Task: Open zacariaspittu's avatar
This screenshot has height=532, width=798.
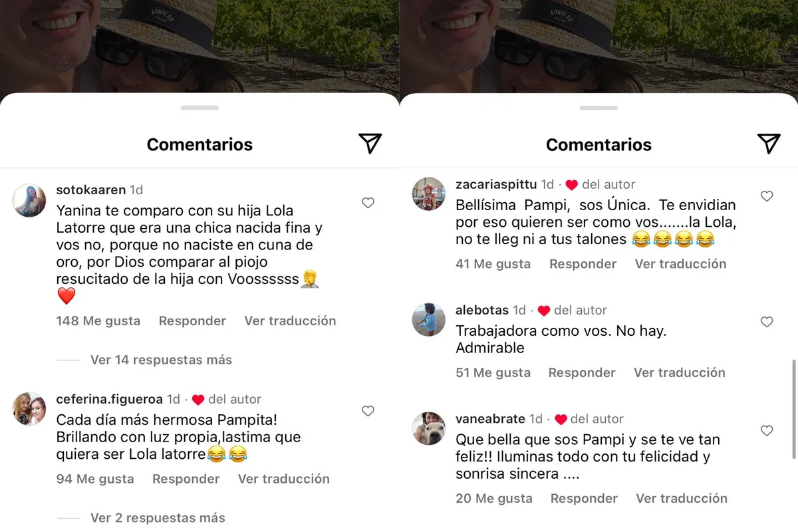Action: (x=429, y=194)
